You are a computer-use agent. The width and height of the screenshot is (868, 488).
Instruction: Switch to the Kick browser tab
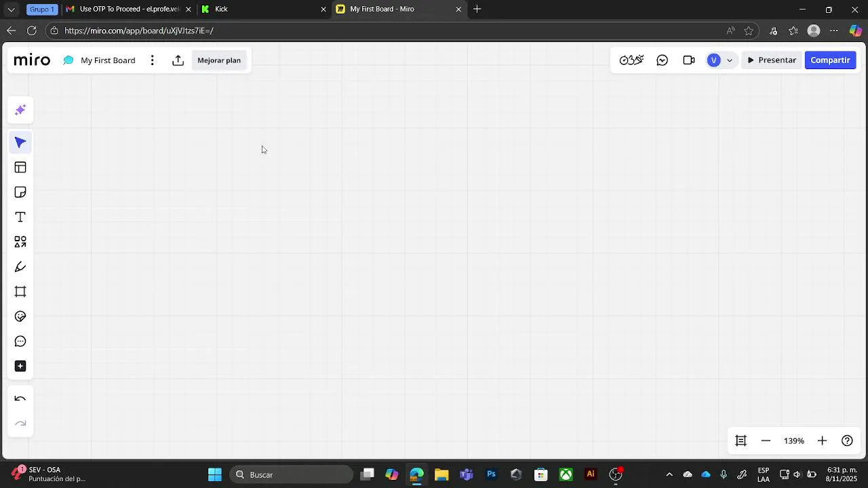tap(264, 9)
